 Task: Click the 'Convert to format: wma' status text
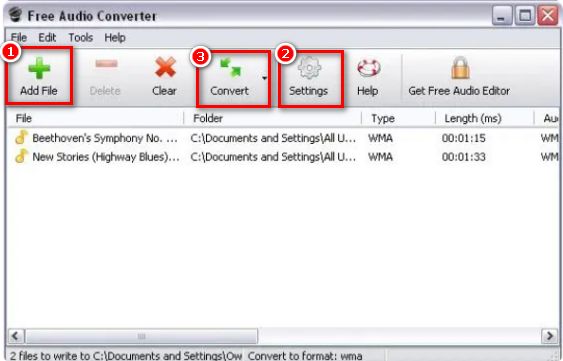pyautogui.click(x=305, y=356)
